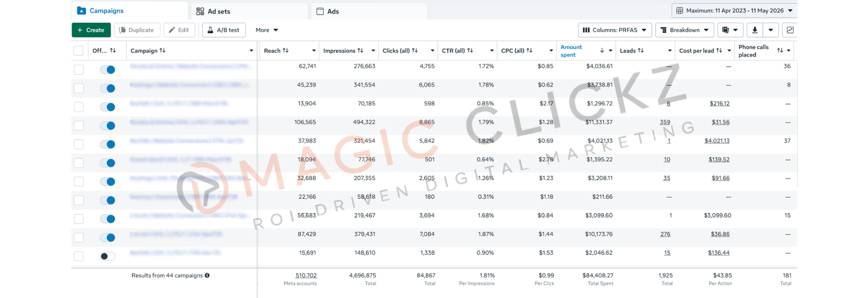The height and width of the screenshot is (298, 868).
Task: Sort by Leads arrows icon
Action: (641, 51)
